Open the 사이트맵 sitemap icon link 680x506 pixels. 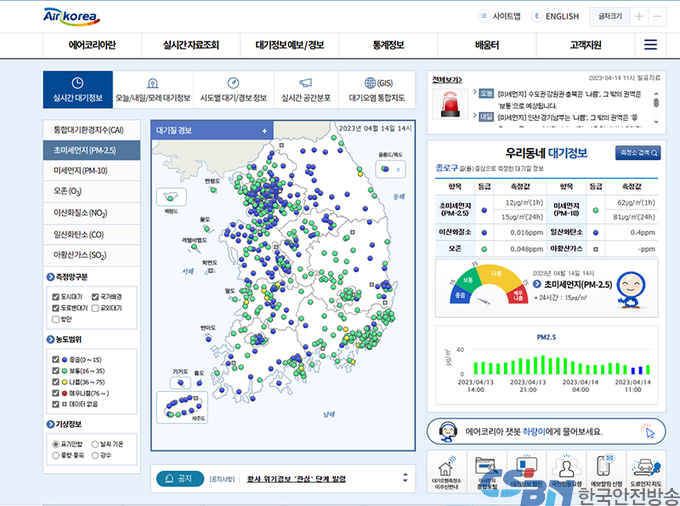499,16
